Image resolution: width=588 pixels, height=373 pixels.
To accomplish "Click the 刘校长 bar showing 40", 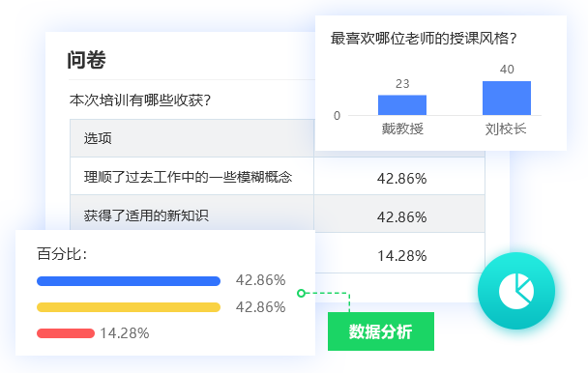I will coord(506,98).
